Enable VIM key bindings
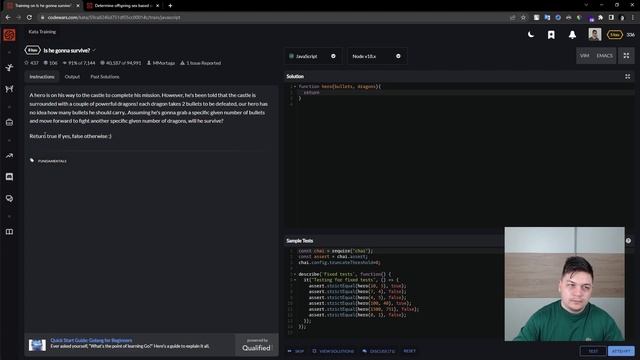 (584, 56)
